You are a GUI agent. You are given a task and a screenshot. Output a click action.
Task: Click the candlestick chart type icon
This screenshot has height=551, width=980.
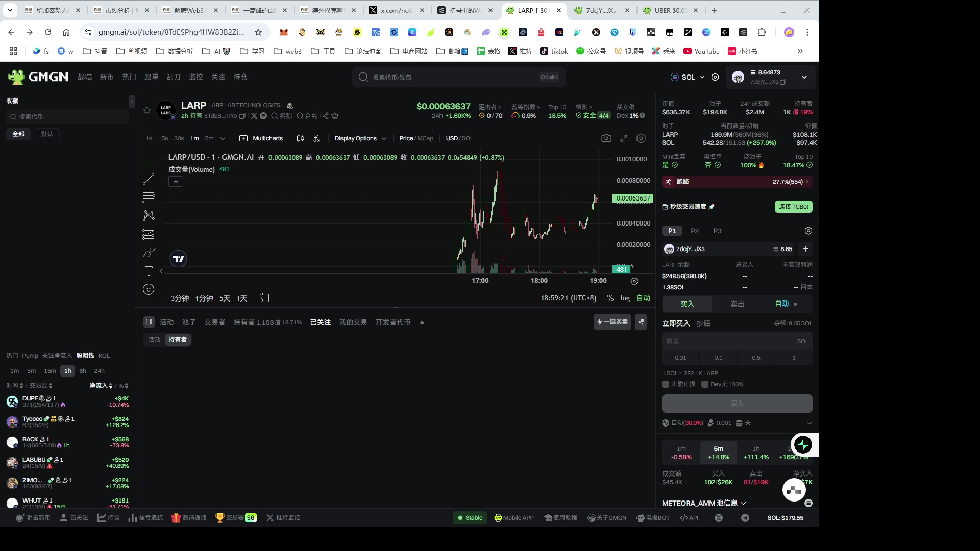(300, 138)
